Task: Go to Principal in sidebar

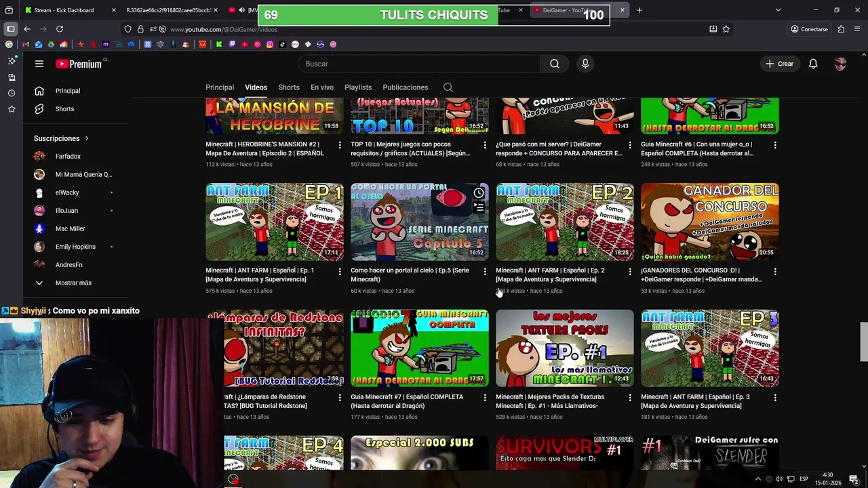Action: pyautogui.click(x=68, y=91)
